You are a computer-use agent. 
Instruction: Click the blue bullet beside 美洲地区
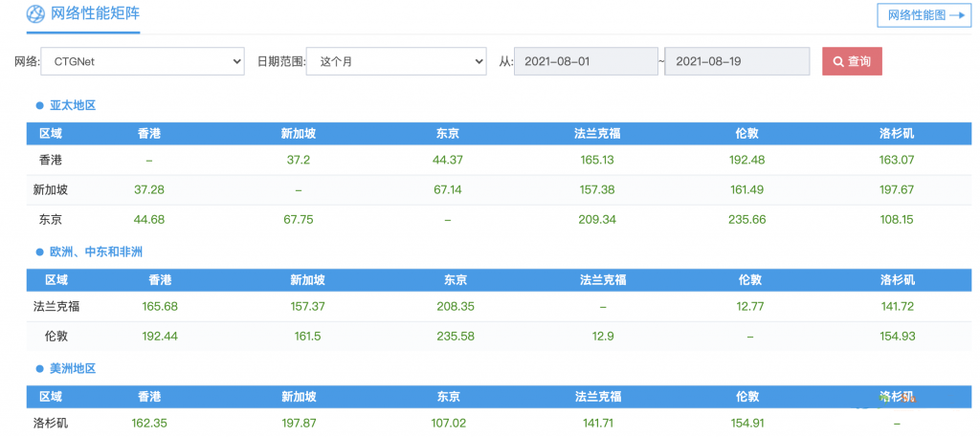[40, 369]
